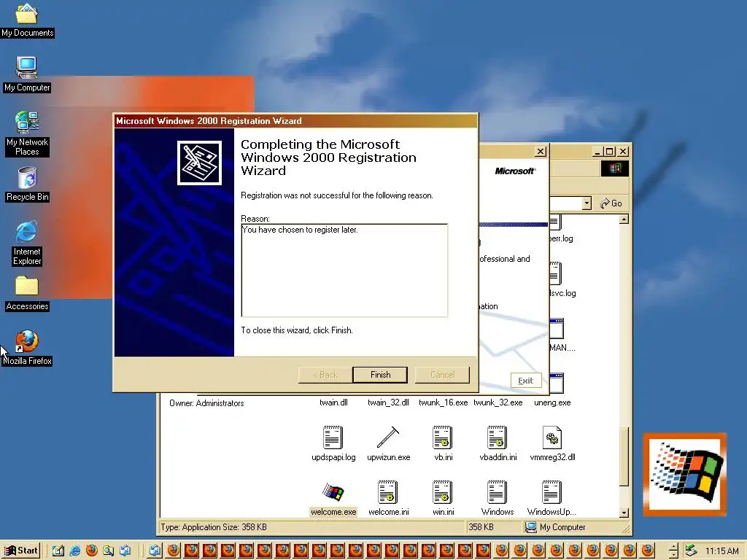Click inside the Reason text box
The image size is (747, 560).
tap(344, 270)
